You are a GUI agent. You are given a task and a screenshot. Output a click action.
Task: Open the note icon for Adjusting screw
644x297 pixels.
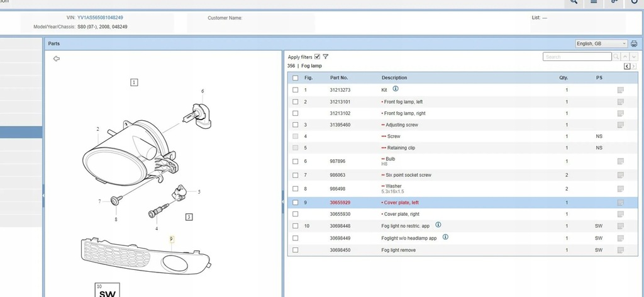tap(621, 125)
